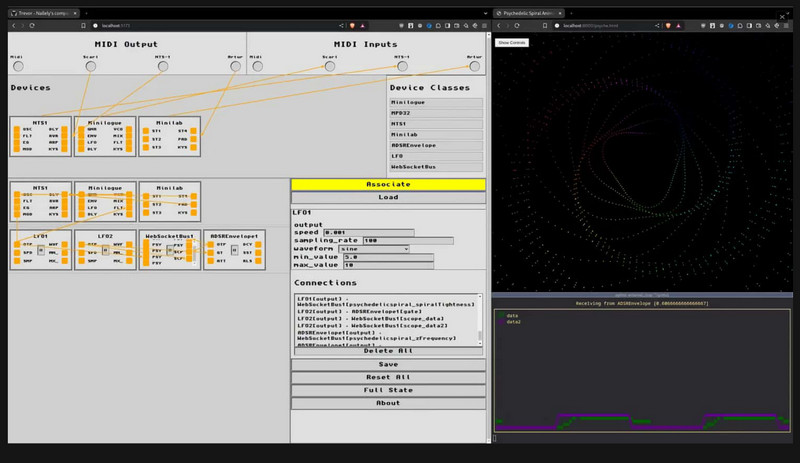Switch to the Trevor - Nallely's browser tab
800x463 pixels.
[x=43, y=13]
